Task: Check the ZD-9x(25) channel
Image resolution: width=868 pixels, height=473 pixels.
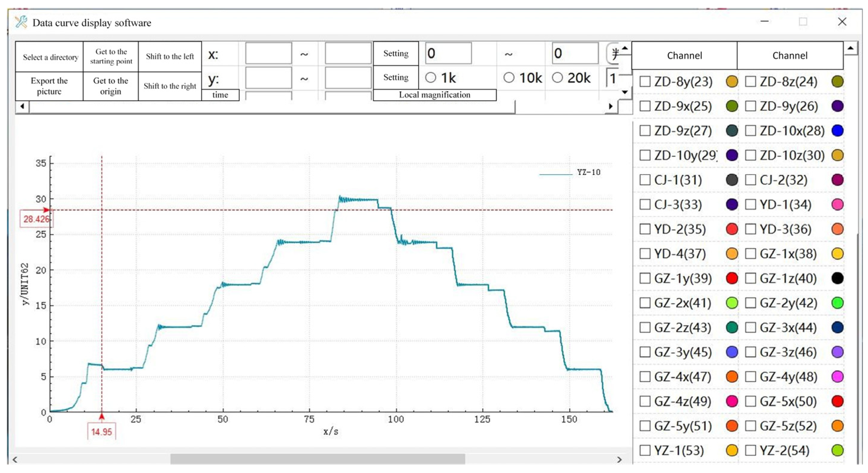Action: (645, 106)
